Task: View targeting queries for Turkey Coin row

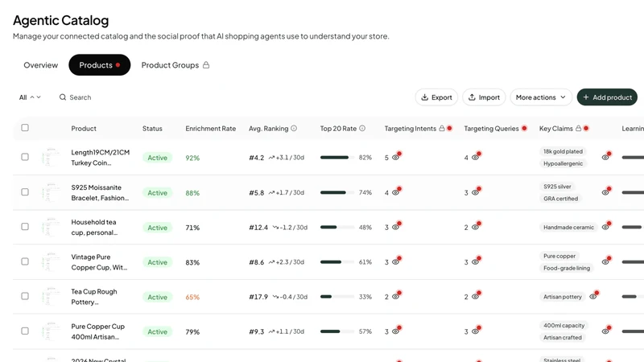Action: (475, 157)
